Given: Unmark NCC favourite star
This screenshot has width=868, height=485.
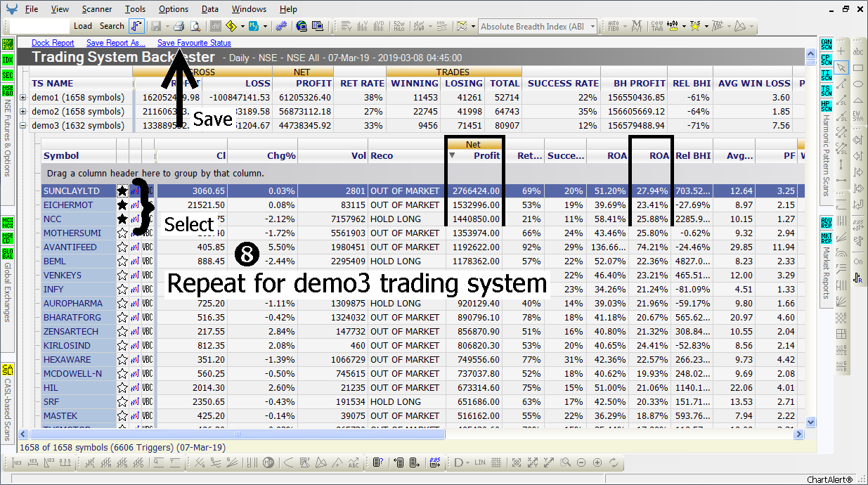Looking at the screenshot, I should click(122, 219).
